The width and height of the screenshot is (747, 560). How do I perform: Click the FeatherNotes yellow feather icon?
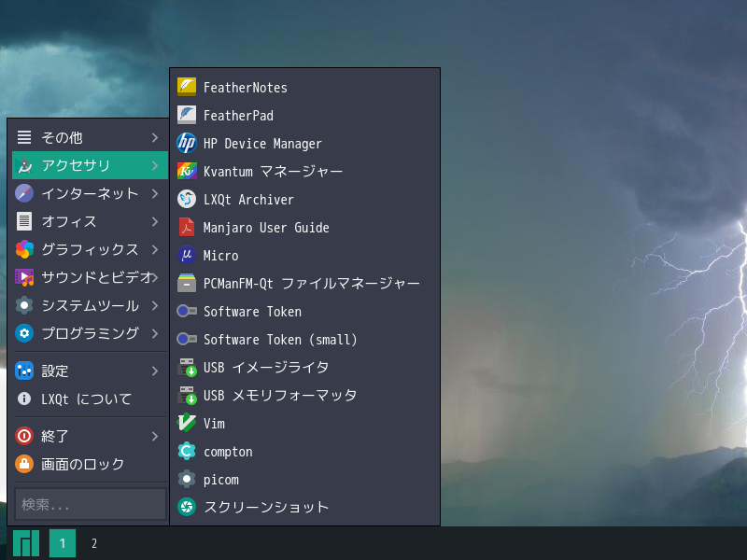(x=186, y=87)
